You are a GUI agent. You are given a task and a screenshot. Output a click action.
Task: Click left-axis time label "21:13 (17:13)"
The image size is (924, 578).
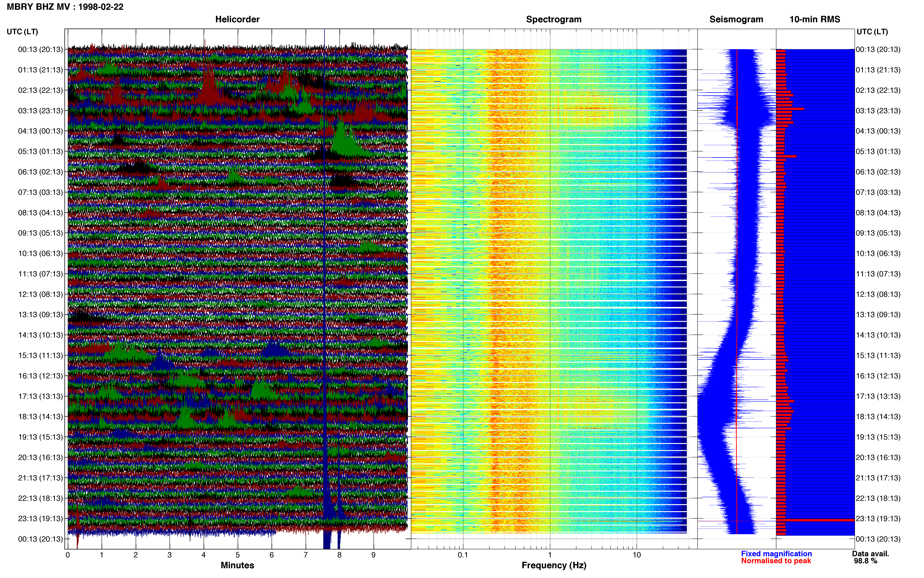[x=40, y=477]
